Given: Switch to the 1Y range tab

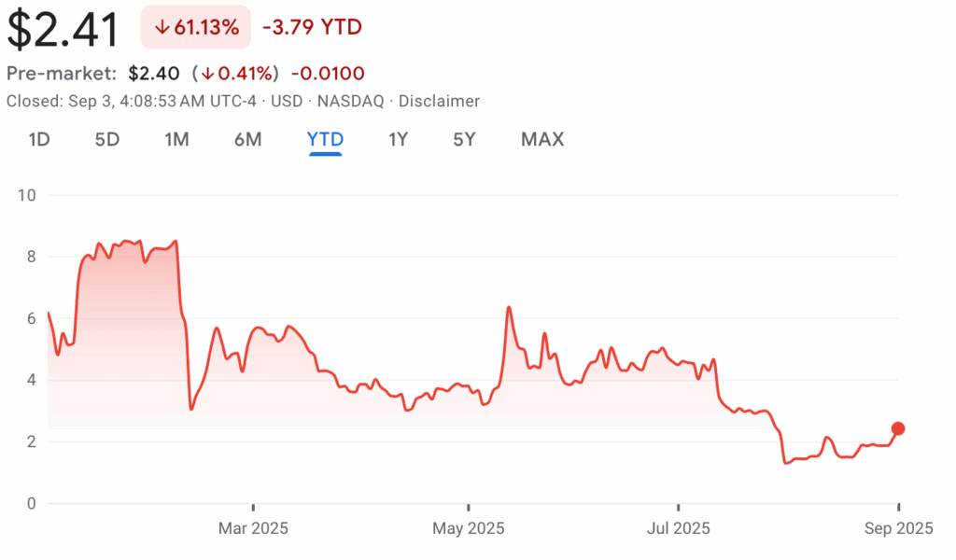Looking at the screenshot, I should [x=399, y=140].
